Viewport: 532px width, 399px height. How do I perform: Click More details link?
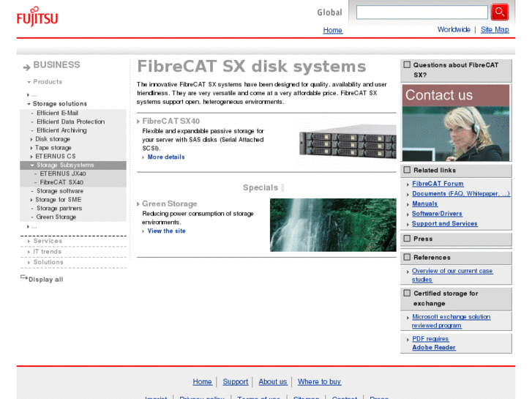[166, 157]
